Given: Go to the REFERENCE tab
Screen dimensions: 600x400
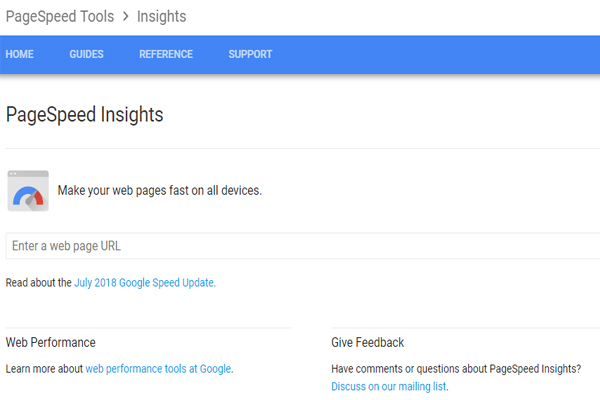Looking at the screenshot, I should (166, 54).
